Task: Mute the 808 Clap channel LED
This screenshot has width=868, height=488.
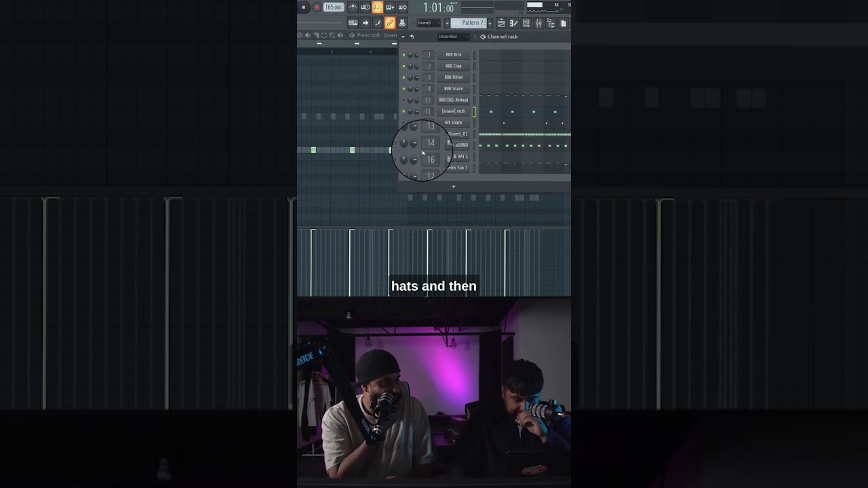Action: tap(403, 66)
